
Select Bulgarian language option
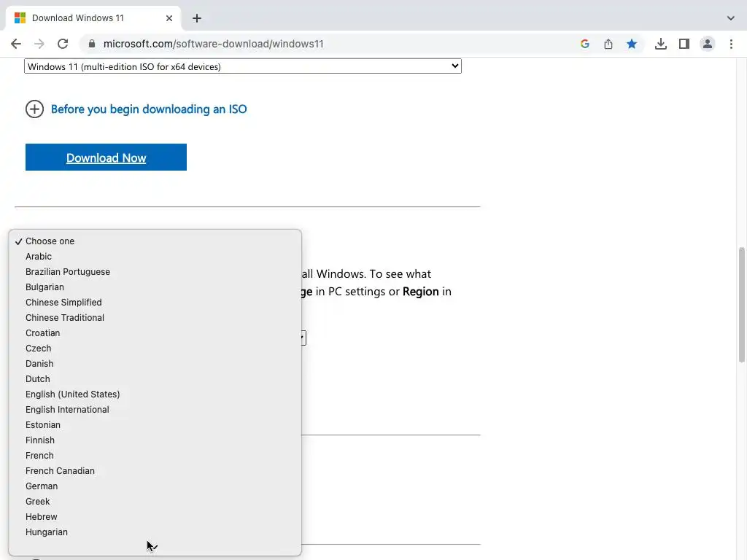coord(155,287)
